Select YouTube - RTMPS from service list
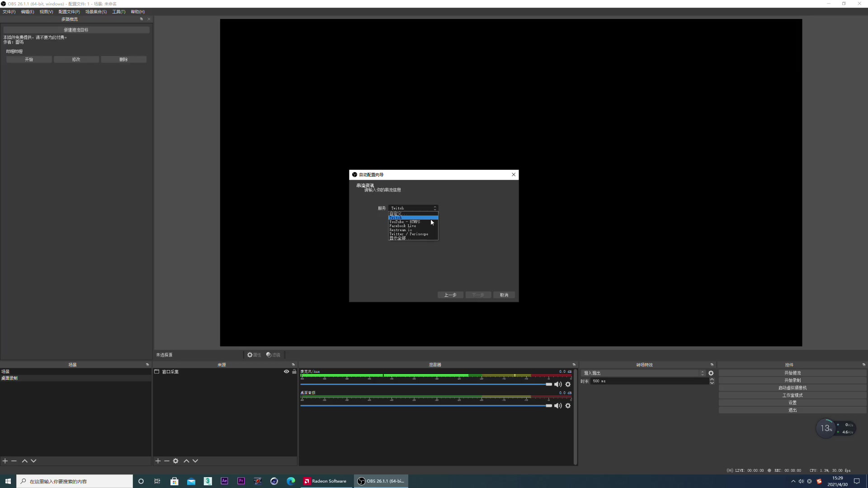Viewport: 868px width, 488px height. [405, 222]
